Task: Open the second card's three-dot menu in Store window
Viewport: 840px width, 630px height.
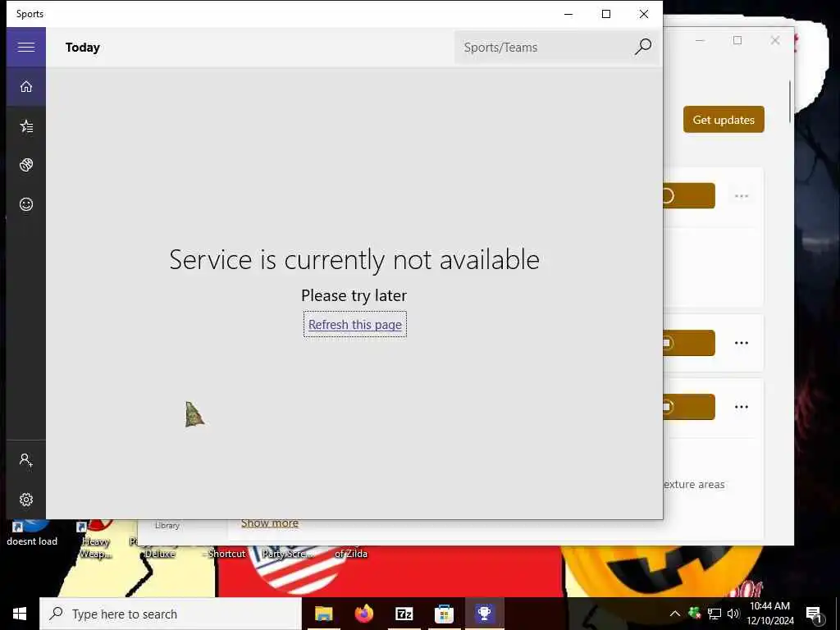Action: 742,343
